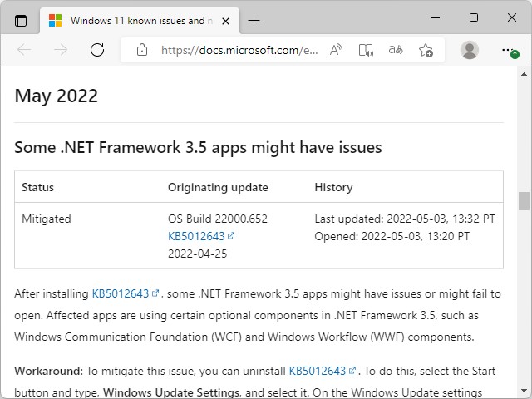The height and width of the screenshot is (399, 532).
Task: Enter Immersive Reader mode
Action: (366, 50)
